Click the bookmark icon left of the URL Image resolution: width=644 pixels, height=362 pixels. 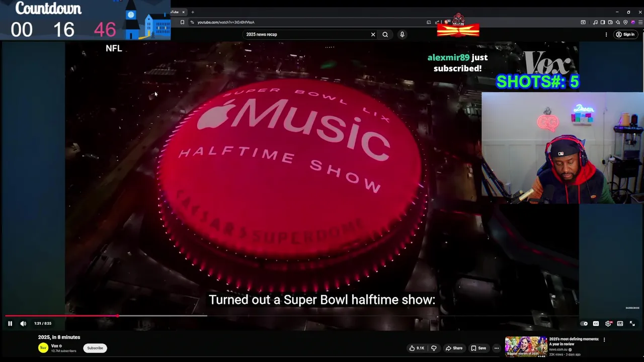182,22
